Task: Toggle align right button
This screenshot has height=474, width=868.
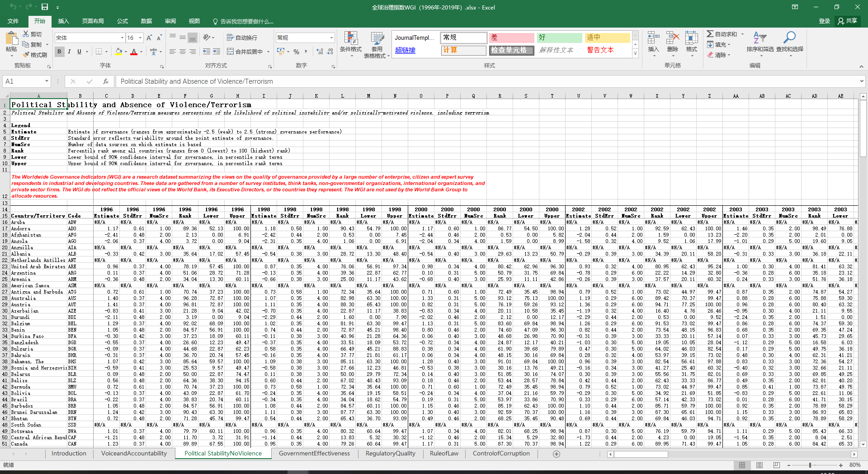Action: [193, 52]
